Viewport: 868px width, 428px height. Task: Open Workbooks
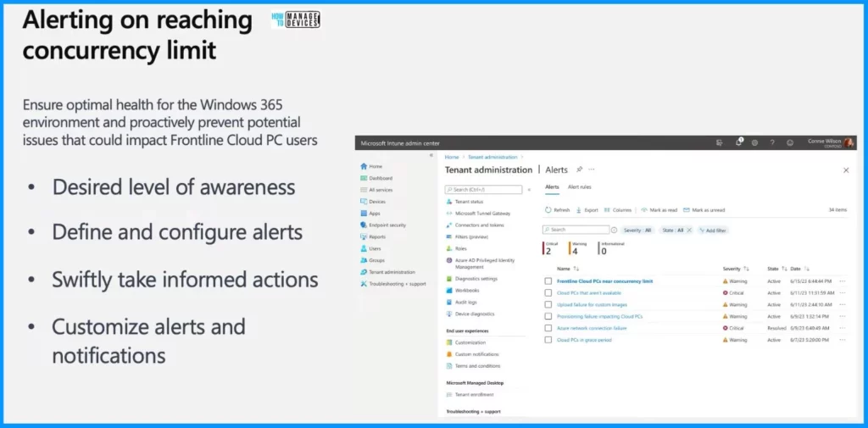coord(463,290)
